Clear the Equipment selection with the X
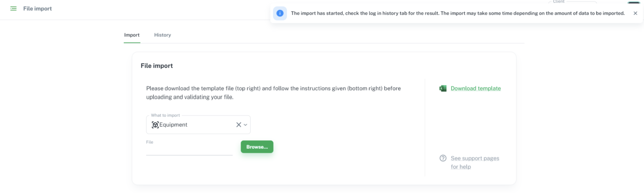 point(238,125)
